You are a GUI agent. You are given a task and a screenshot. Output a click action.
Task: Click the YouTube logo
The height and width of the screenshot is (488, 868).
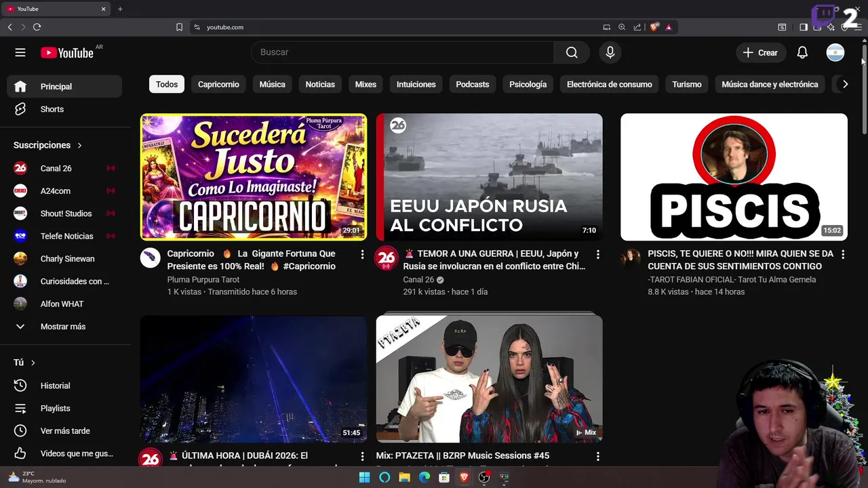click(66, 53)
